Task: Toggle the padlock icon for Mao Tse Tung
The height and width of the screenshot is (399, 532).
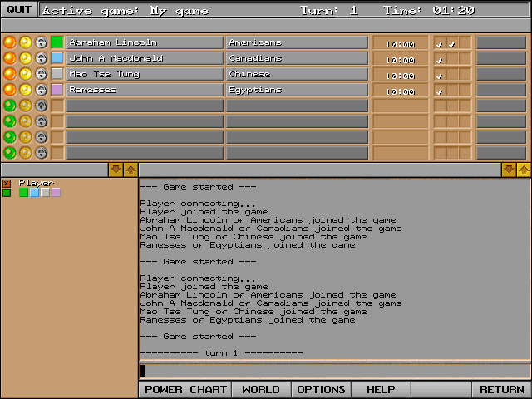Action: tap(42, 74)
